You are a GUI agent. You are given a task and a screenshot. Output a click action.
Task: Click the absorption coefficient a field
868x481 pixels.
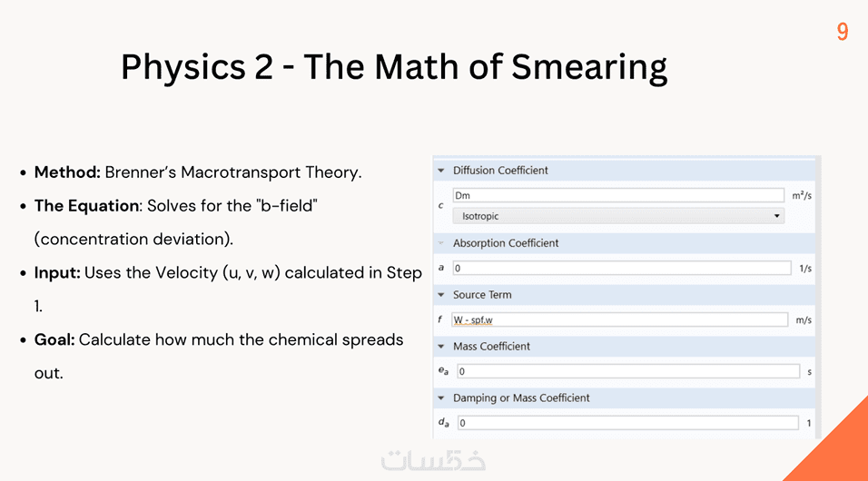pos(621,268)
